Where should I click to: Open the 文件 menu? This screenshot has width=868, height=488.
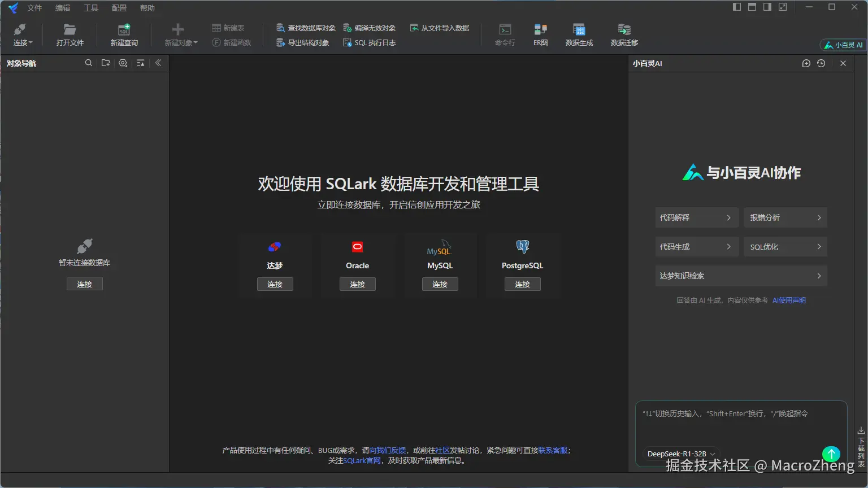click(34, 8)
